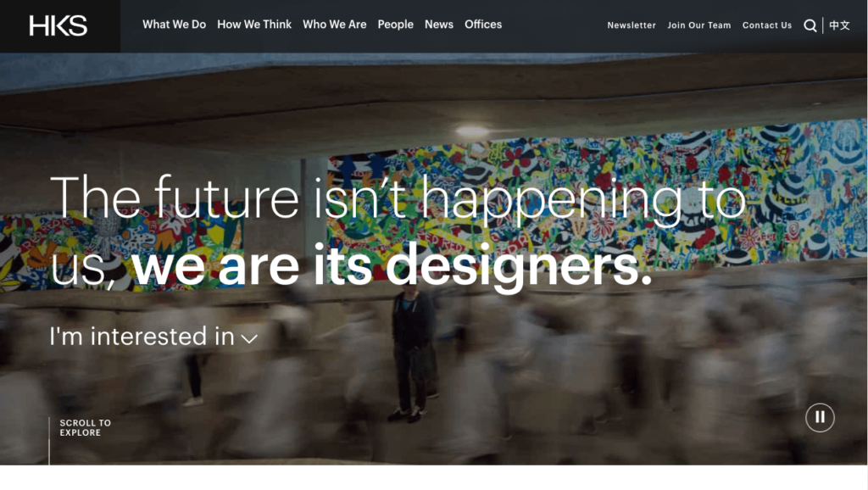This screenshot has height=490, width=868.
Task: Go to the News page
Action: pos(439,25)
